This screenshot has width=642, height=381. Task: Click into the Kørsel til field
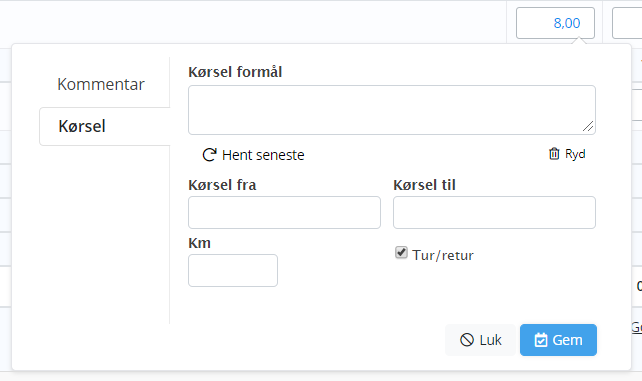(x=494, y=212)
